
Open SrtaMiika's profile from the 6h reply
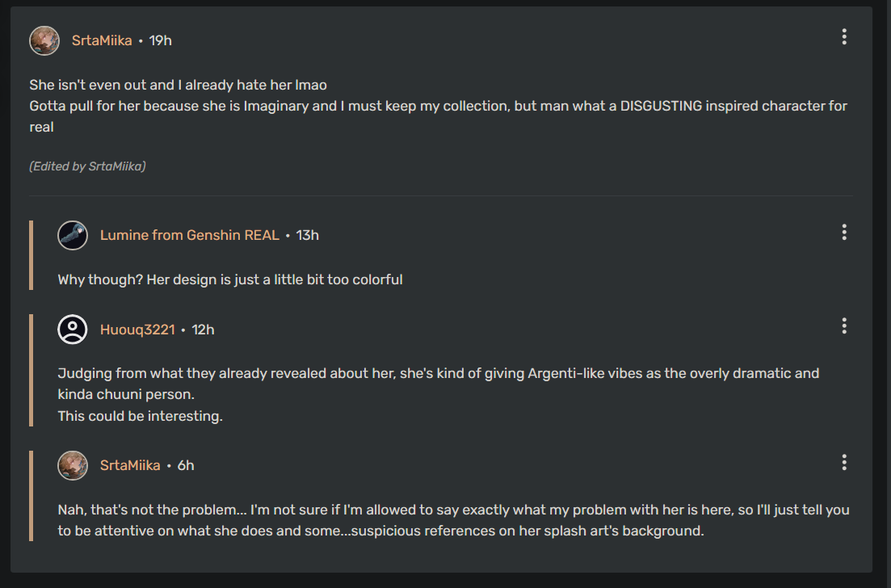click(x=130, y=465)
